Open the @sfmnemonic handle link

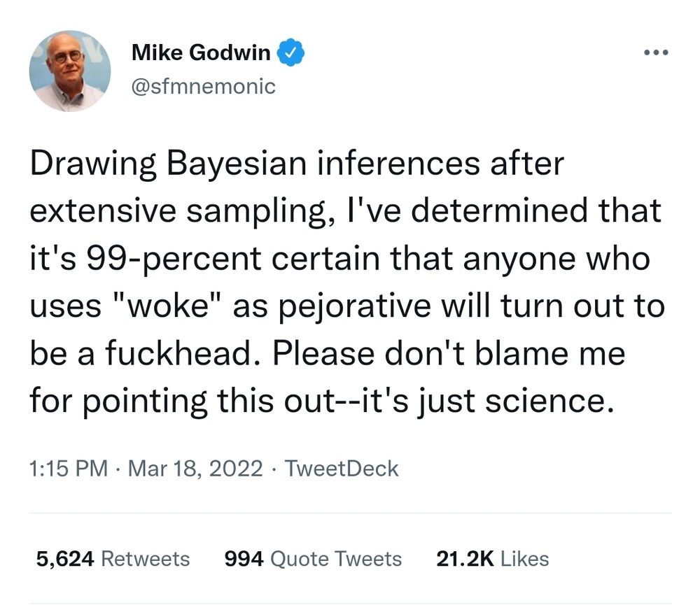tap(204, 86)
